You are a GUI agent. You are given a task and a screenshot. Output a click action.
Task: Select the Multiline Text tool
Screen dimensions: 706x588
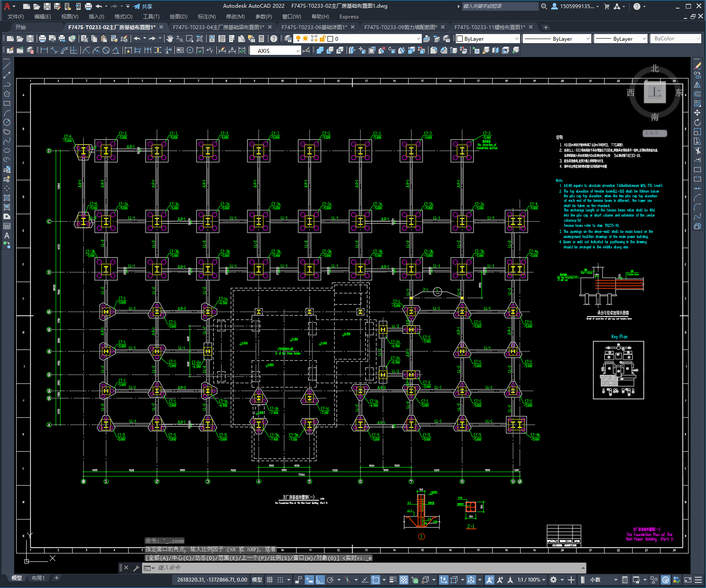(7, 235)
